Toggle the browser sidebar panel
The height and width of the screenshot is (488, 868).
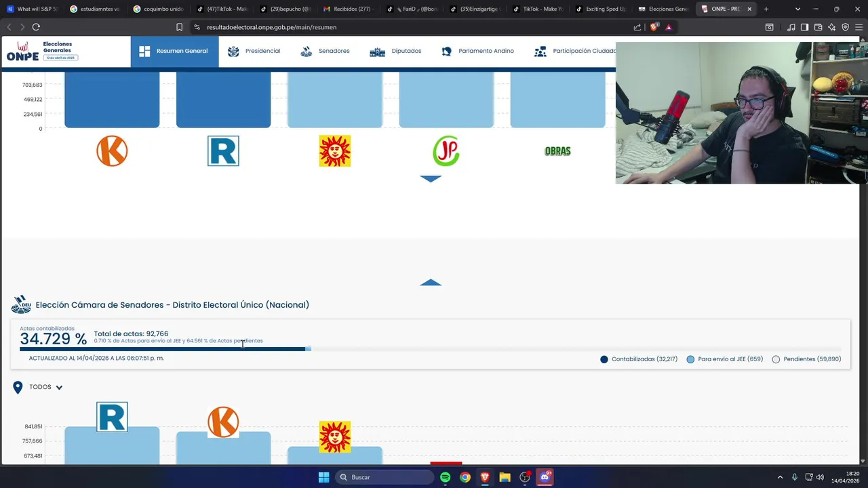[x=804, y=27]
